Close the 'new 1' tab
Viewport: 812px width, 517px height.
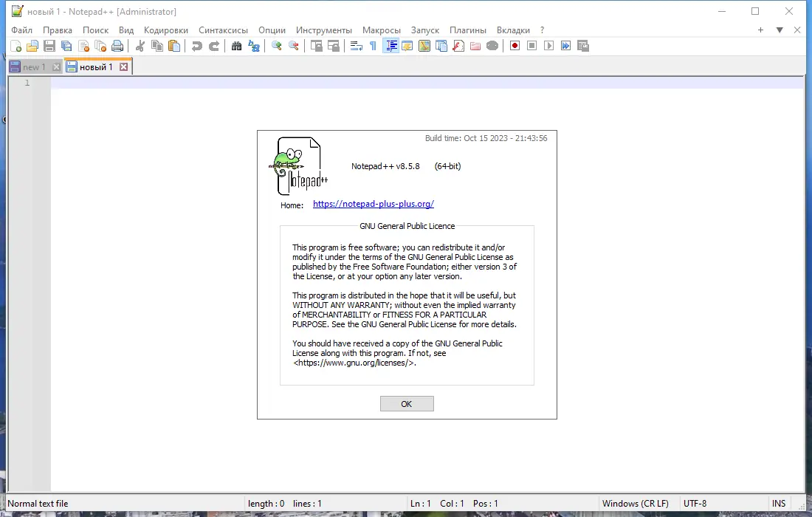click(x=56, y=66)
